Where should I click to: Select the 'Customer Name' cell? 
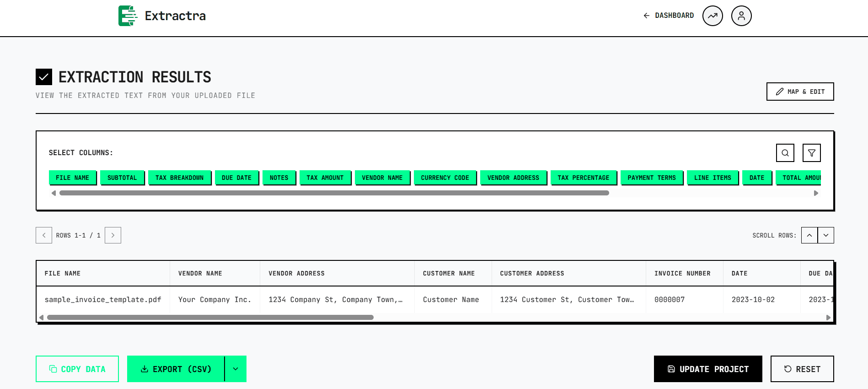click(453, 300)
